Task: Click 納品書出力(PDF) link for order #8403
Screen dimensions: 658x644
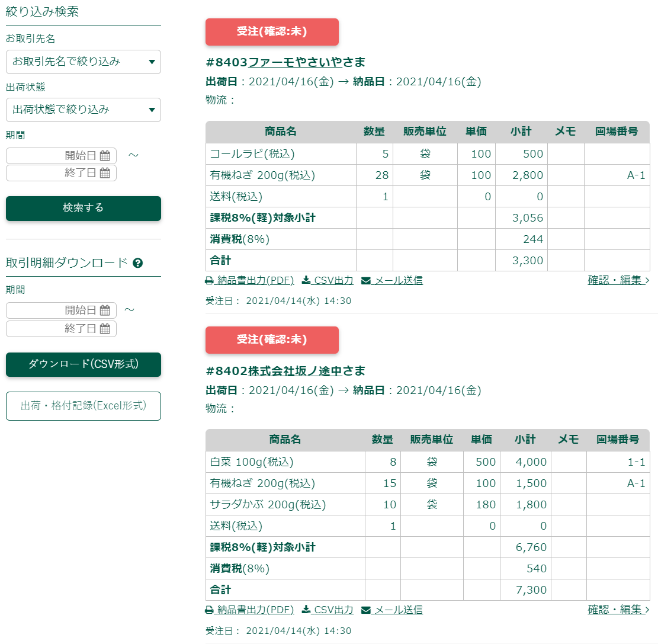Action: click(255, 280)
